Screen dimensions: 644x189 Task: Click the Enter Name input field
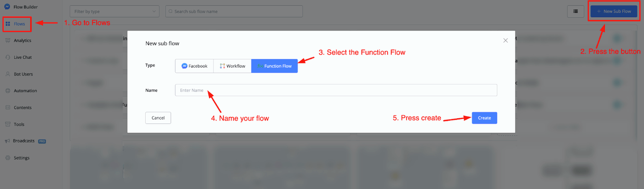336,90
